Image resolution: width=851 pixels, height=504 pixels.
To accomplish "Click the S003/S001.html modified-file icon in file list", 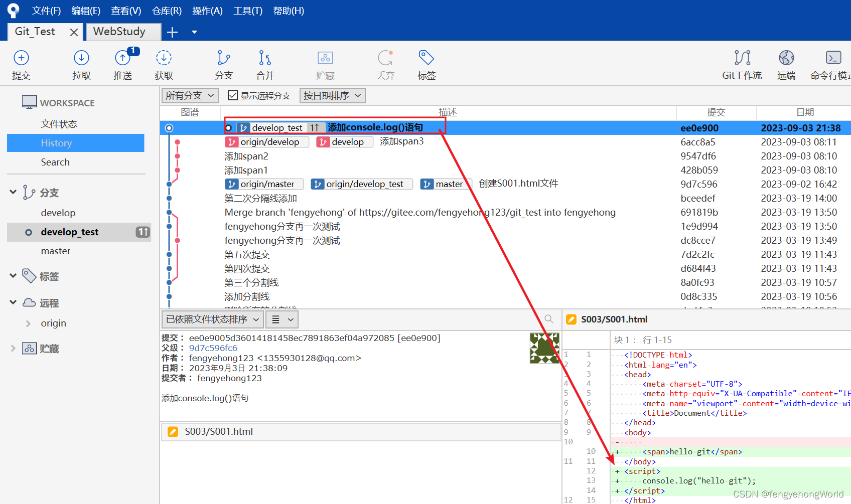I will [173, 432].
